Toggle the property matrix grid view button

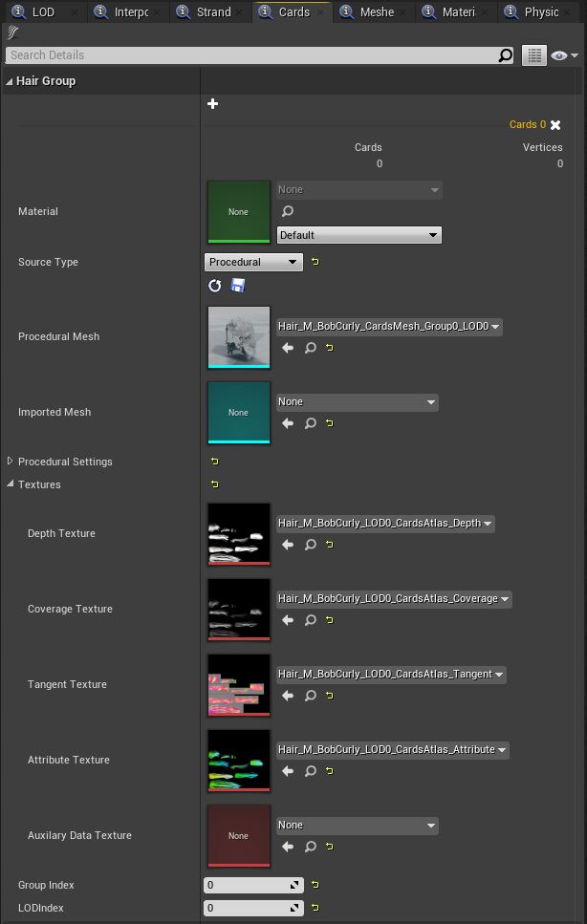coord(533,55)
